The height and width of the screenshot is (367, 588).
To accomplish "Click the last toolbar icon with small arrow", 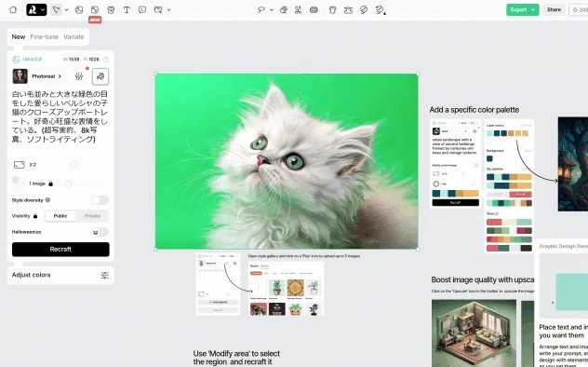I will coord(380,9).
